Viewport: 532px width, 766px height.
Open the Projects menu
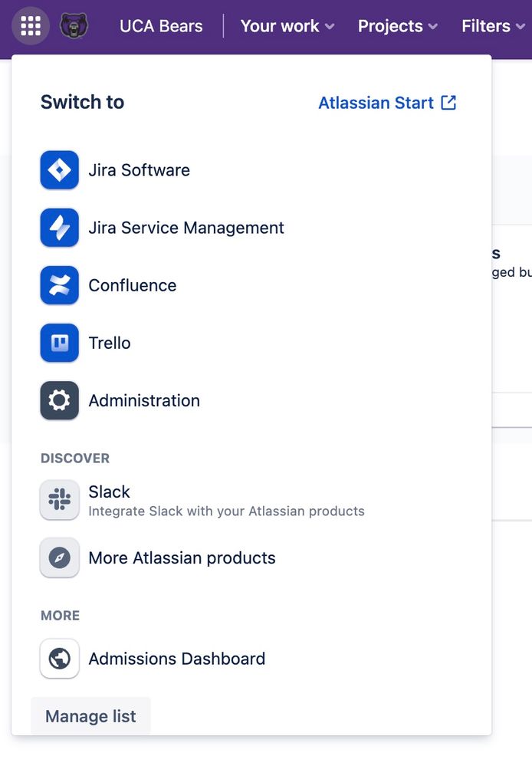pyautogui.click(x=398, y=26)
